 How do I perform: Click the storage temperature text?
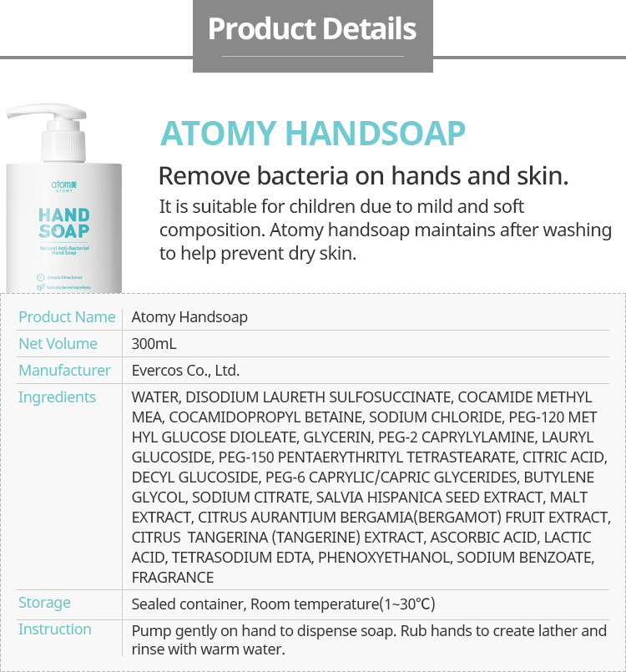283,604
